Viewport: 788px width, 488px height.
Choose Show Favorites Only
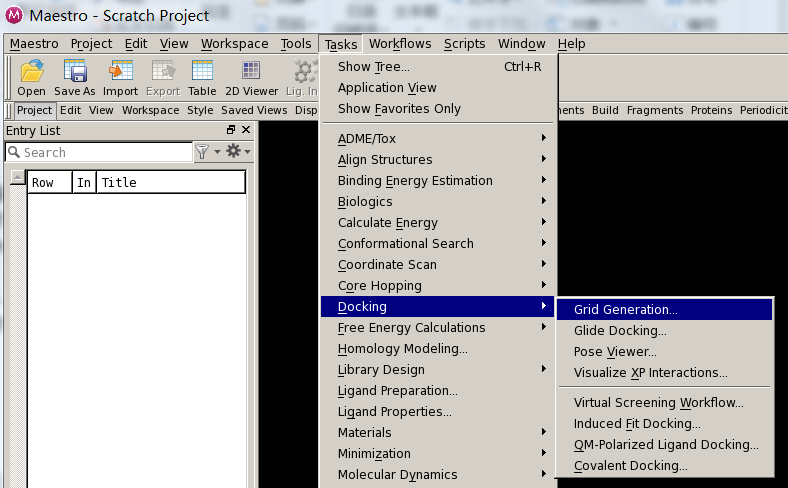pyautogui.click(x=438, y=109)
